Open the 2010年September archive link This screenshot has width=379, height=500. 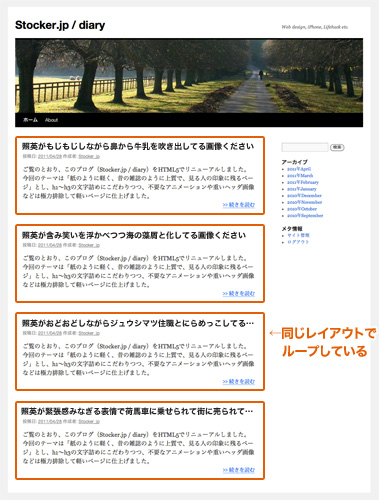[305, 216]
